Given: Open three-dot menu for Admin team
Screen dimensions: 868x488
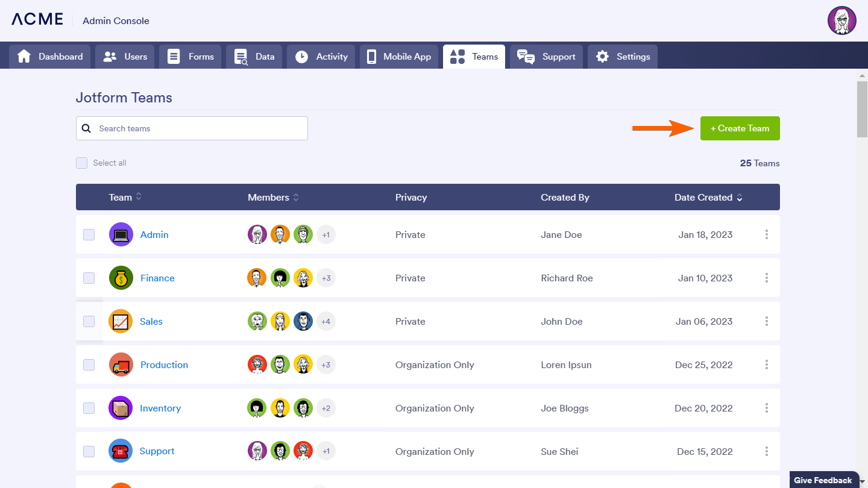Looking at the screenshot, I should point(766,234).
